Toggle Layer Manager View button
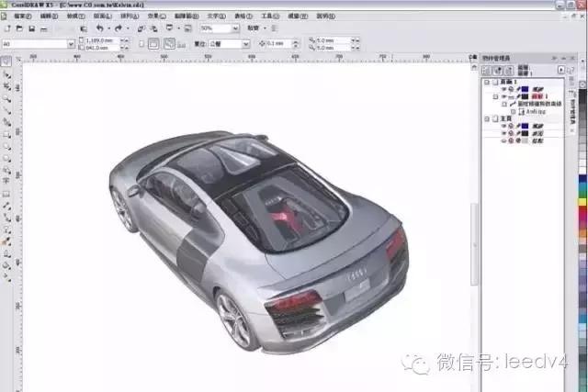 click(509, 70)
